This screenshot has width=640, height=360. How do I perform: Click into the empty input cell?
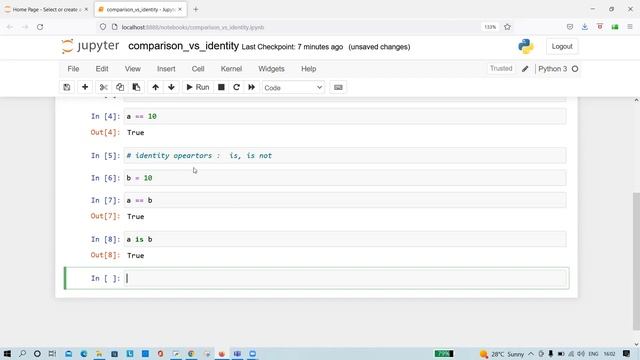tap(345, 278)
